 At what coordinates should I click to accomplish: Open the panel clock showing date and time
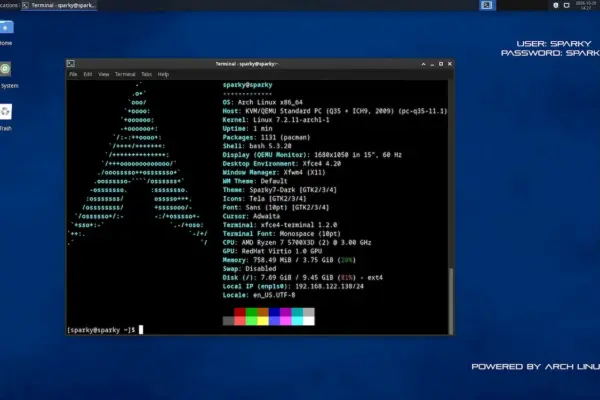coord(586,5)
